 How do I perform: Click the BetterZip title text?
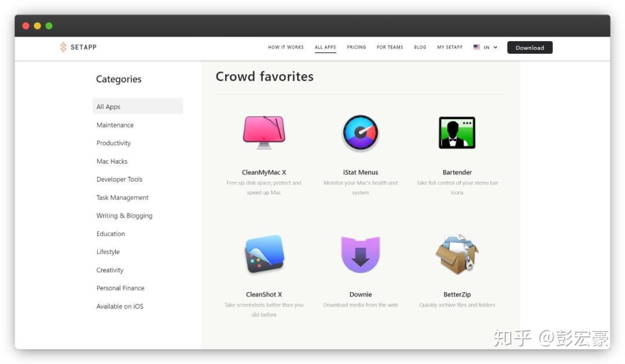point(457,294)
